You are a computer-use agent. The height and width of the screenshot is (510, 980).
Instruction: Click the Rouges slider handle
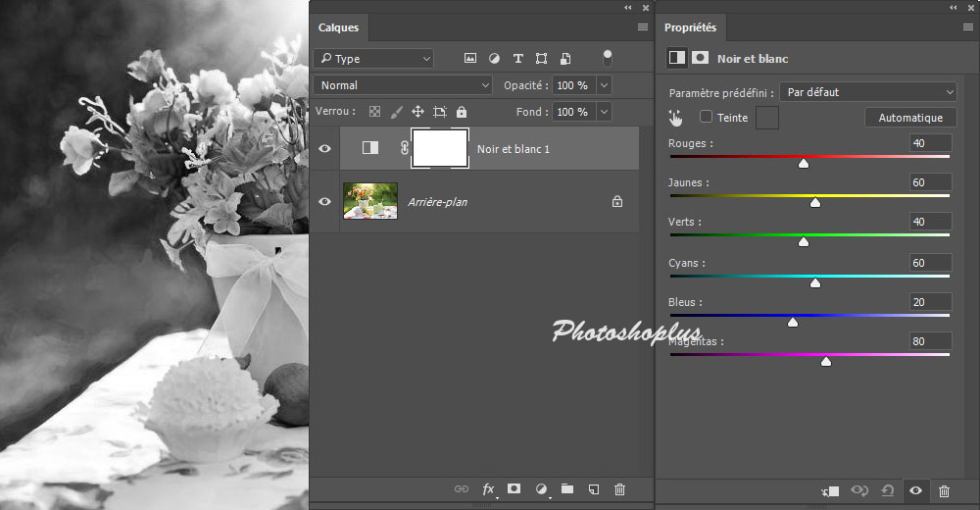(x=804, y=164)
